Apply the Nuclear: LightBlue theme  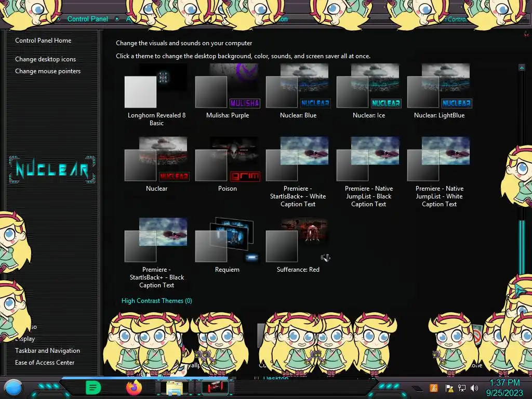click(440, 91)
